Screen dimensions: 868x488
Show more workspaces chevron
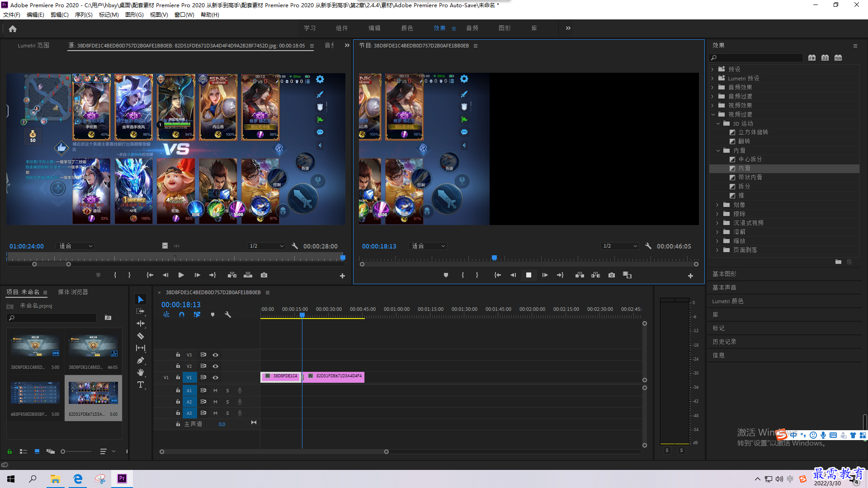tap(568, 28)
